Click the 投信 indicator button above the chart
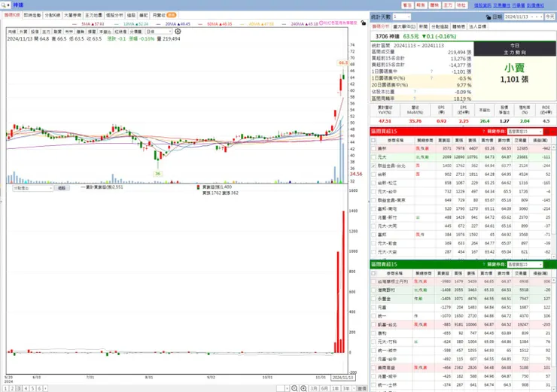This screenshot has height=392, width=557. pyautogui.click(x=35, y=32)
